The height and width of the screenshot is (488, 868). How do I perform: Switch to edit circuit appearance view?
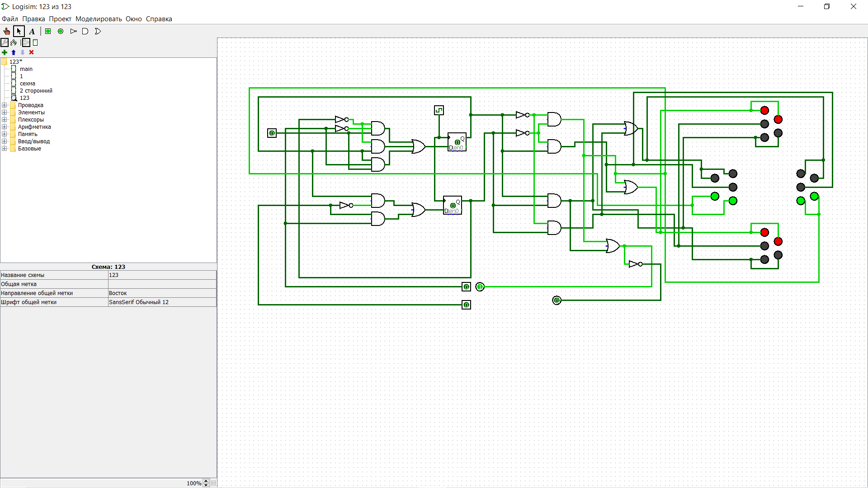[x=35, y=42]
